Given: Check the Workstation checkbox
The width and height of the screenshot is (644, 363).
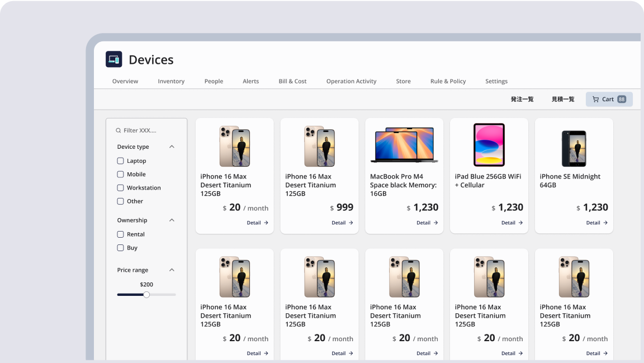Looking at the screenshot, I should point(120,187).
